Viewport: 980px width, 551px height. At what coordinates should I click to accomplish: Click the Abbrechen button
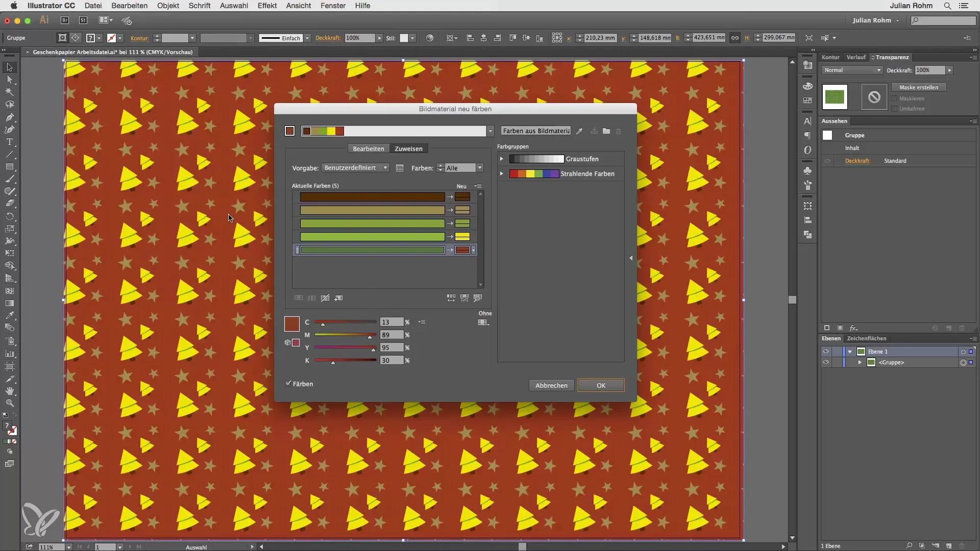click(x=551, y=385)
